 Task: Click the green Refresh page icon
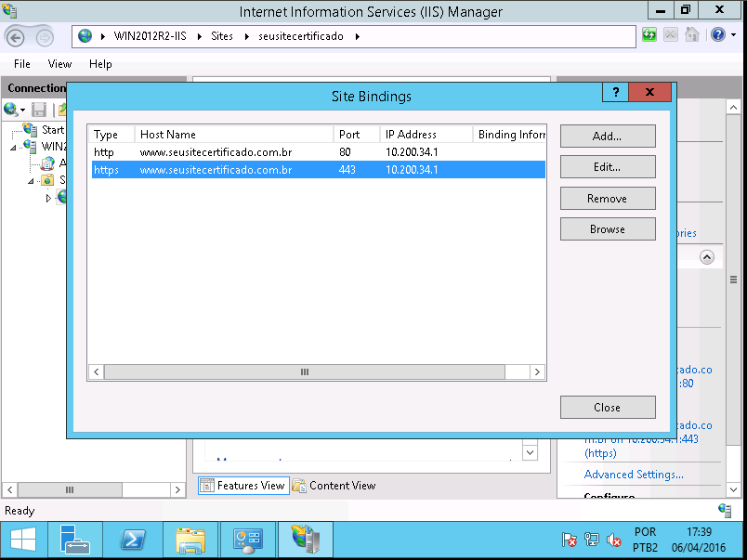pos(649,34)
